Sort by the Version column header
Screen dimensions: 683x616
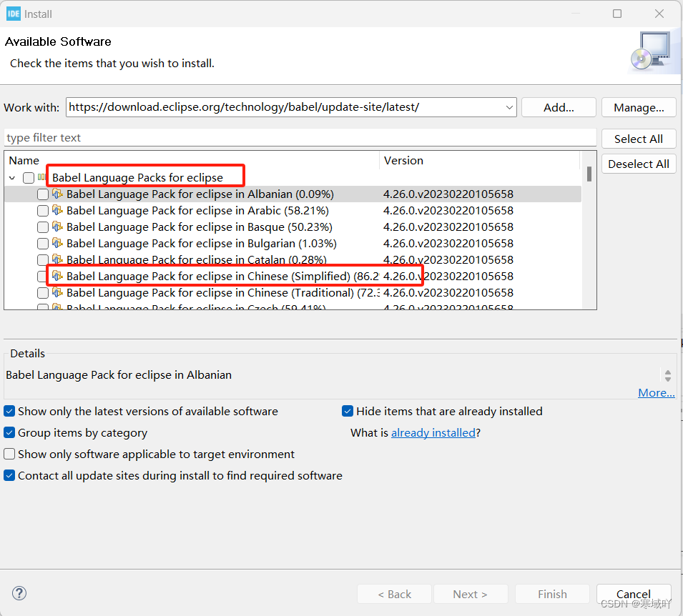pos(479,160)
